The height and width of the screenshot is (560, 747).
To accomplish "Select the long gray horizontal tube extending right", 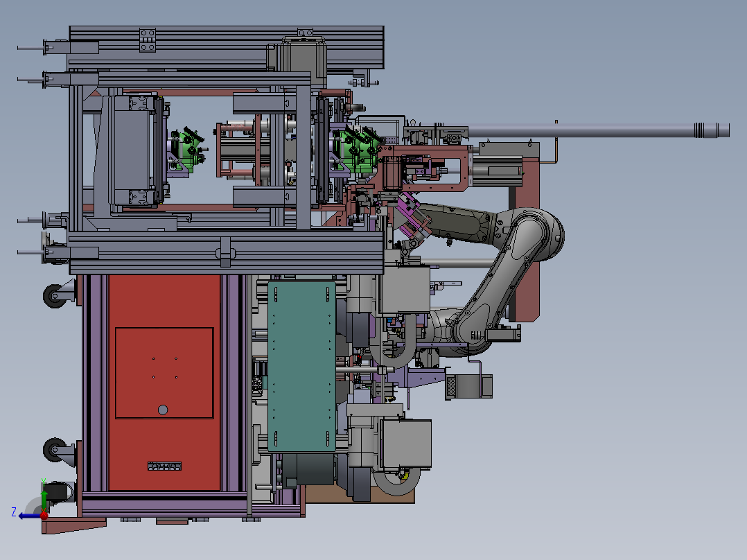I will click(x=598, y=130).
